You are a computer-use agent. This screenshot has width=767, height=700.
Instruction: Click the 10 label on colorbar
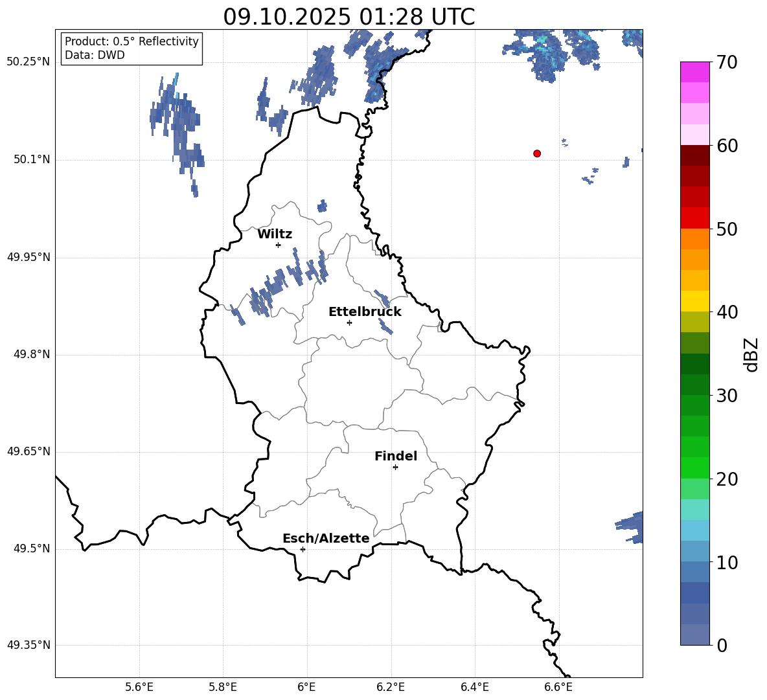point(727,563)
